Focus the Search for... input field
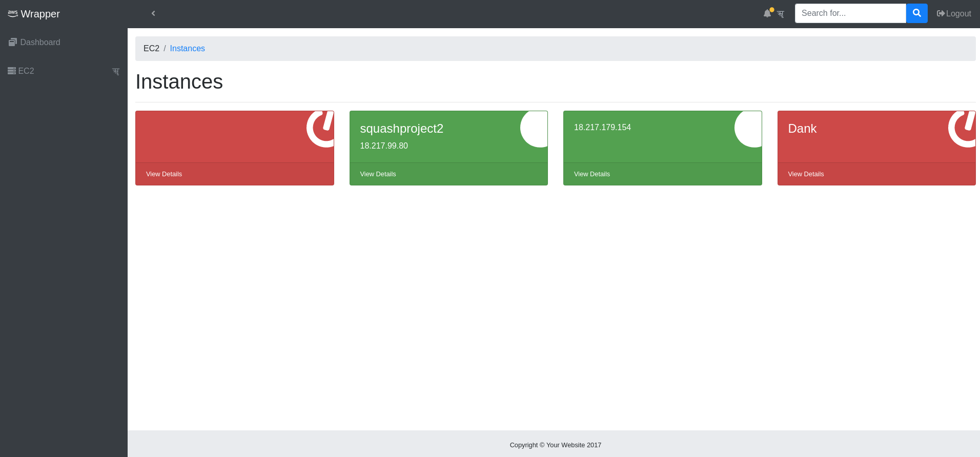The width and height of the screenshot is (980, 457). coord(850,13)
